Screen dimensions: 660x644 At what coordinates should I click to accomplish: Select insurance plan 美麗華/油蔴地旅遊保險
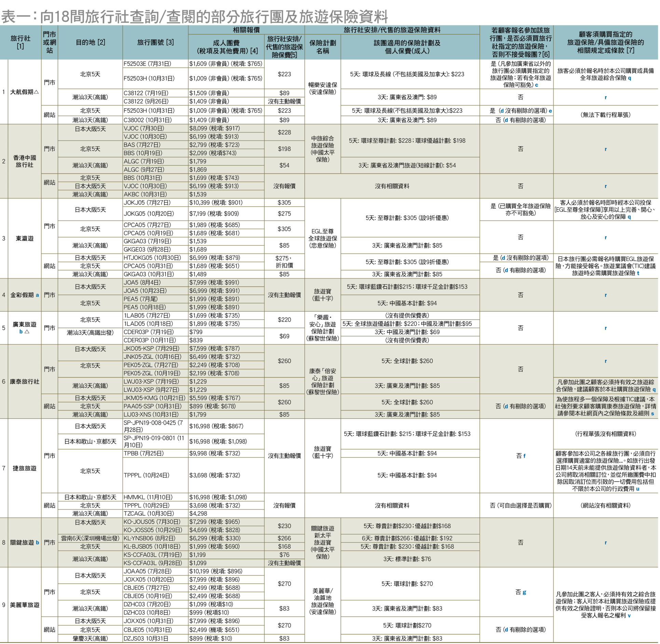pos(322,601)
